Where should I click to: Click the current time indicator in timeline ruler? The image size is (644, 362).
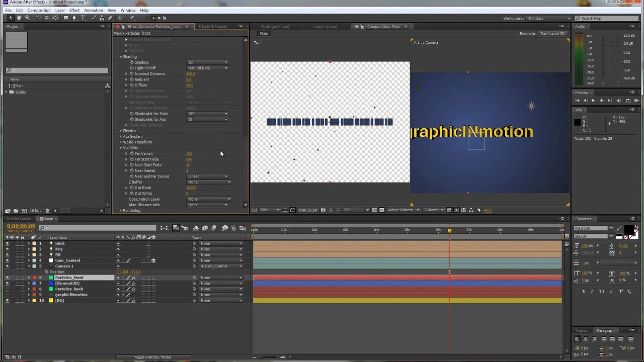(450, 230)
